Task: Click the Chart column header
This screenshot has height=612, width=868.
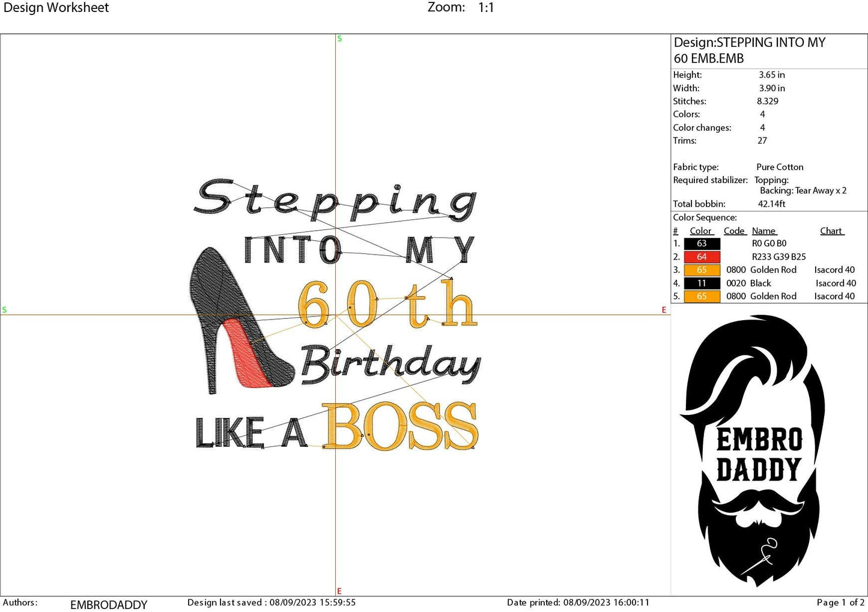Action: 831,230
